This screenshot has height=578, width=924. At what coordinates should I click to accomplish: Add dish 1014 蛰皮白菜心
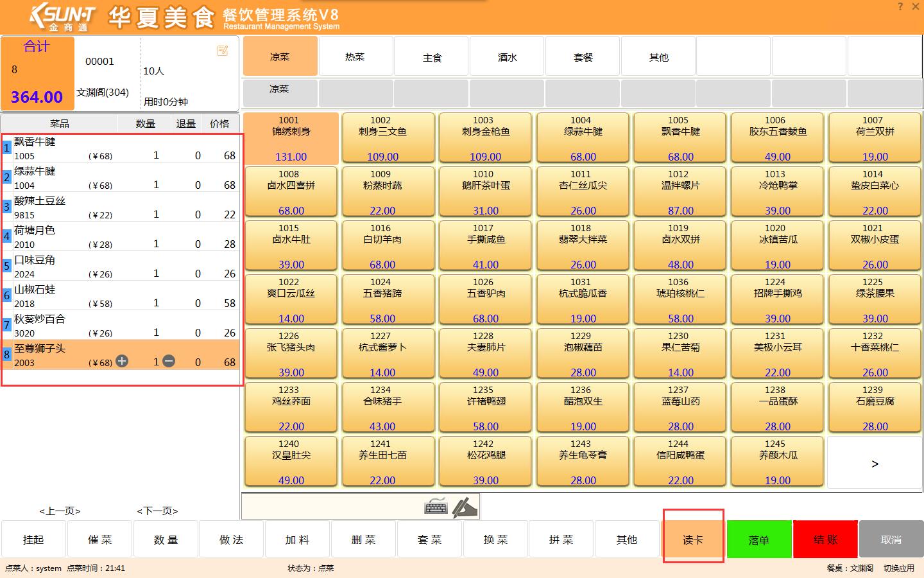[875, 192]
